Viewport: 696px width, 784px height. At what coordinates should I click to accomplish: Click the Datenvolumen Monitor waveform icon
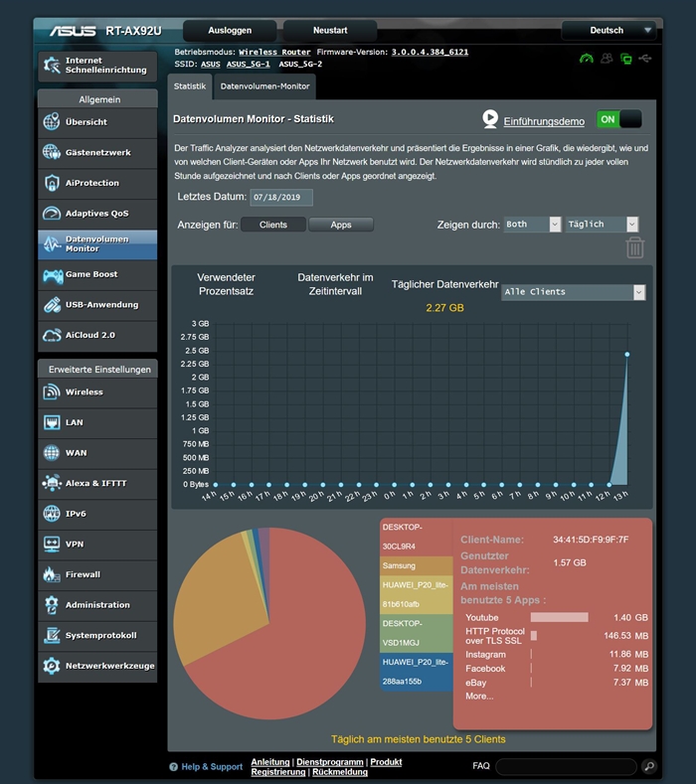coord(52,244)
